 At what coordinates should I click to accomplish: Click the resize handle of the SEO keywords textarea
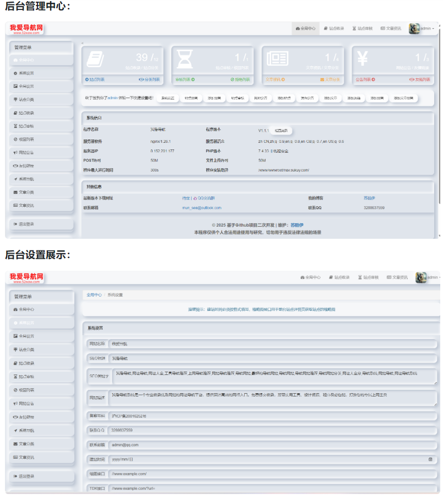click(x=435, y=382)
